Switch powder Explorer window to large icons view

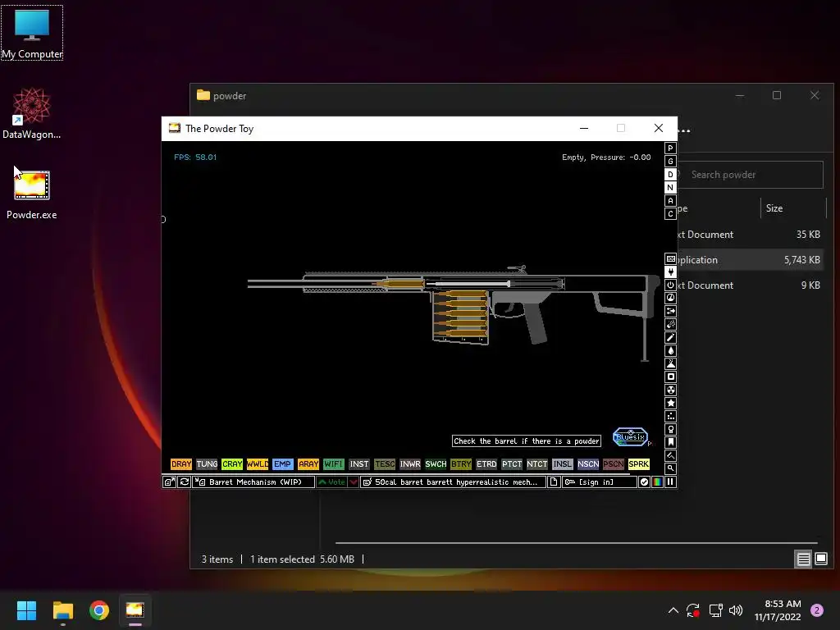[x=821, y=559]
